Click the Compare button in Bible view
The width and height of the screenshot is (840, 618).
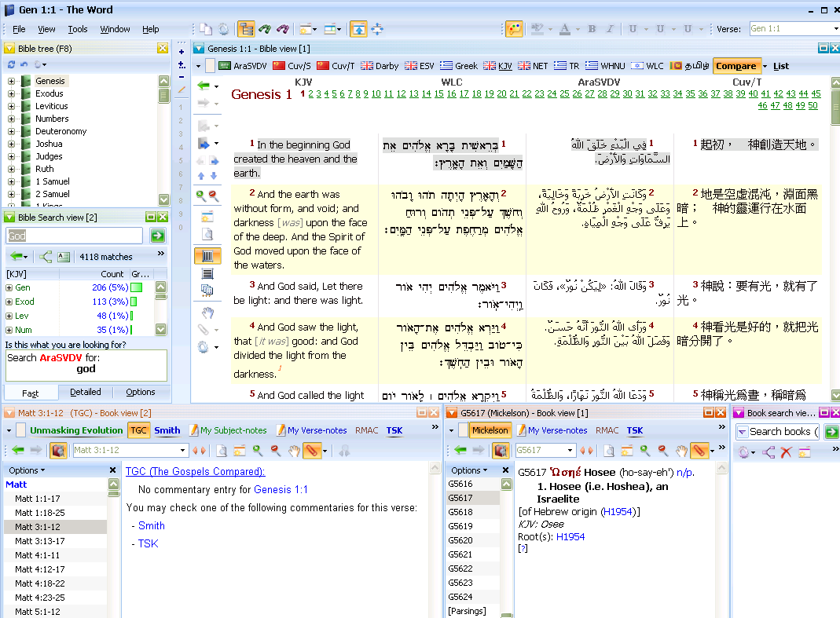pyautogui.click(x=736, y=66)
